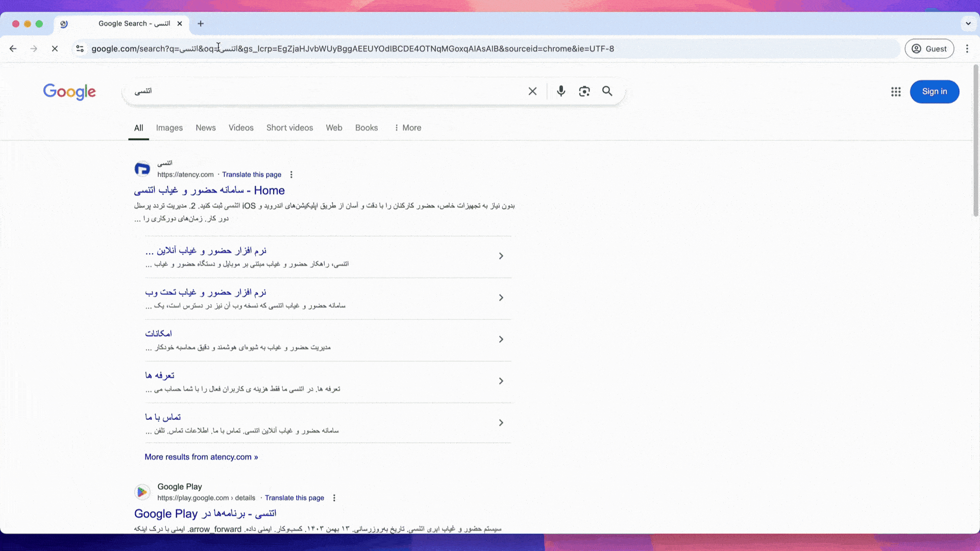The width and height of the screenshot is (980, 551).
Task: Translate the atency.com result page
Action: pyautogui.click(x=252, y=174)
